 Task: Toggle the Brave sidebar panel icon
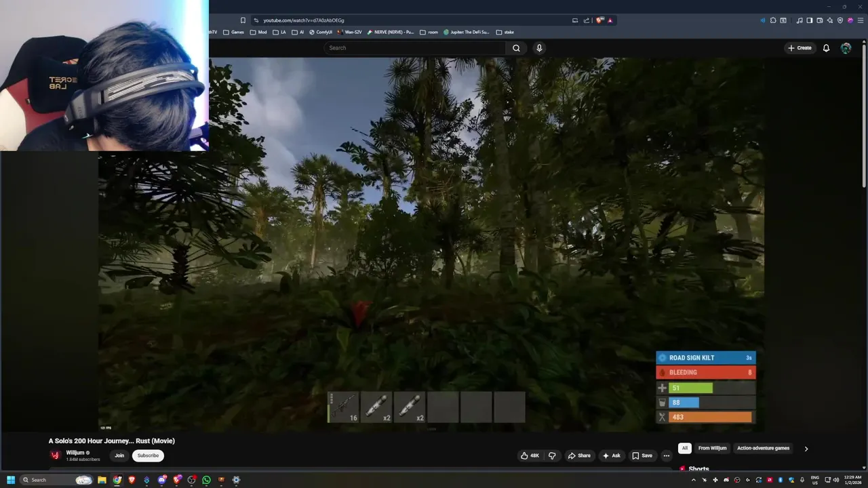click(810, 20)
